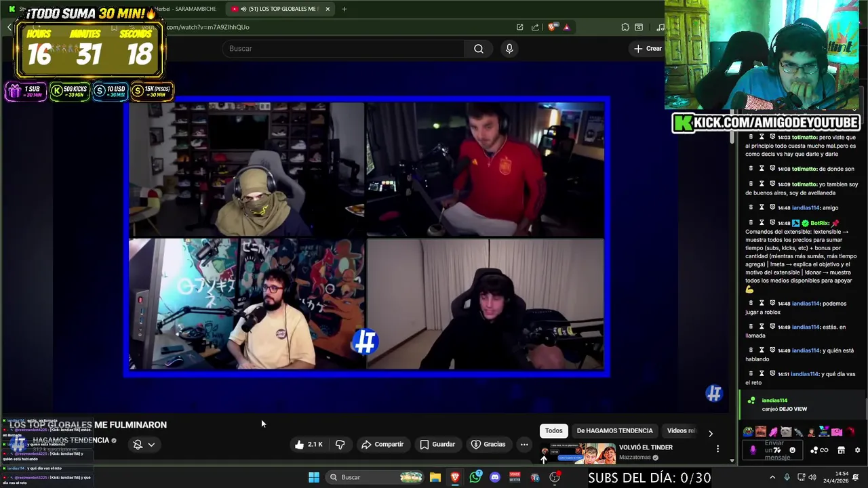Open the Windows Start menu

click(x=314, y=477)
